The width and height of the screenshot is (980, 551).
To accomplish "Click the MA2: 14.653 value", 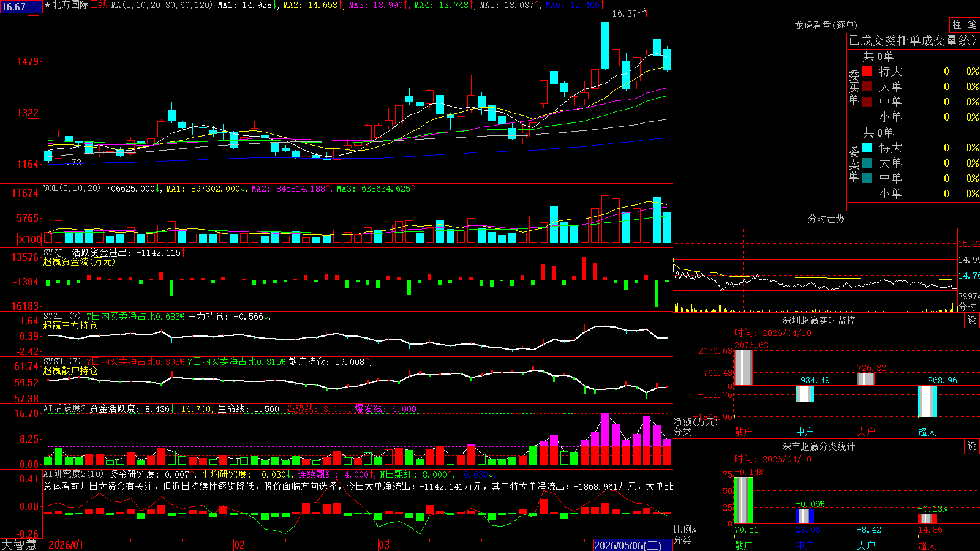I will [312, 5].
